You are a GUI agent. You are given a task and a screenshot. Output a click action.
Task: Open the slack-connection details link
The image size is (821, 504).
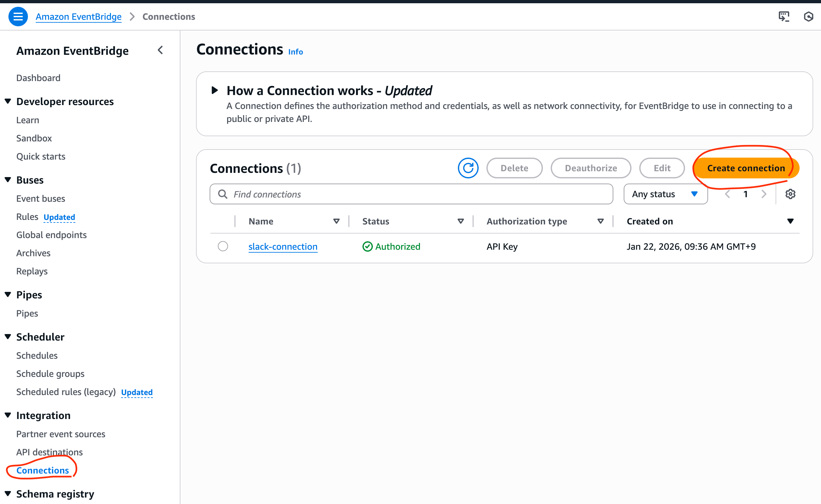(x=282, y=246)
